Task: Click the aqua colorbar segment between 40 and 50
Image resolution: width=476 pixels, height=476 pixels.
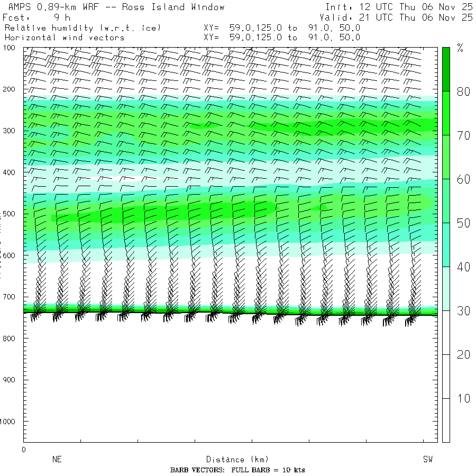Action: [x=446, y=245]
